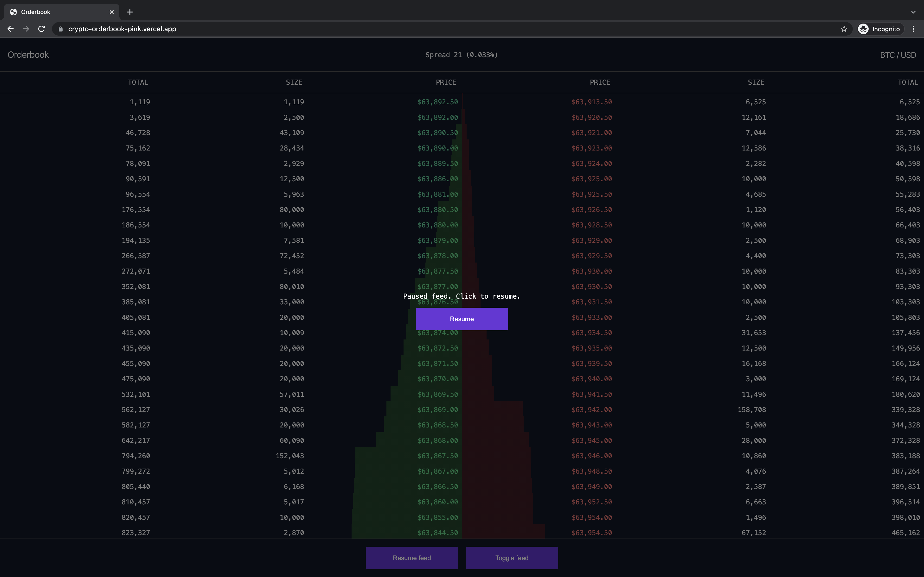Select the Orderbook browser tab
Viewport: 924px width, 577px height.
(57, 12)
